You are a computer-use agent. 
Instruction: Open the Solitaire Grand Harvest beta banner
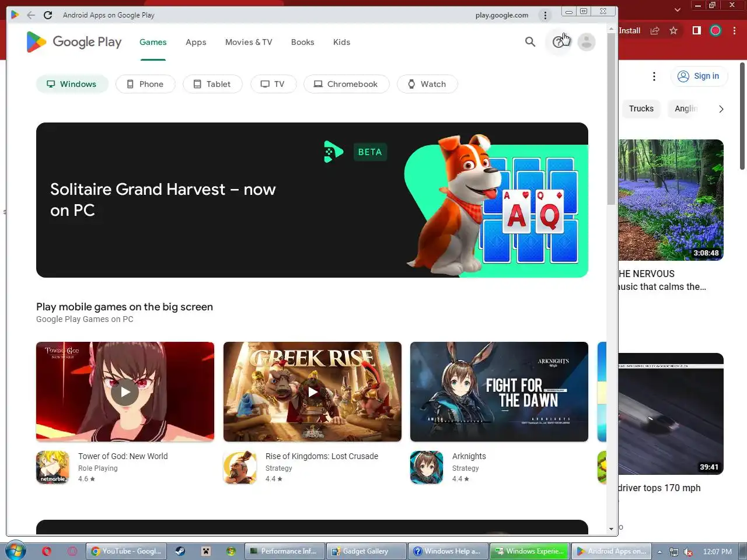point(312,200)
